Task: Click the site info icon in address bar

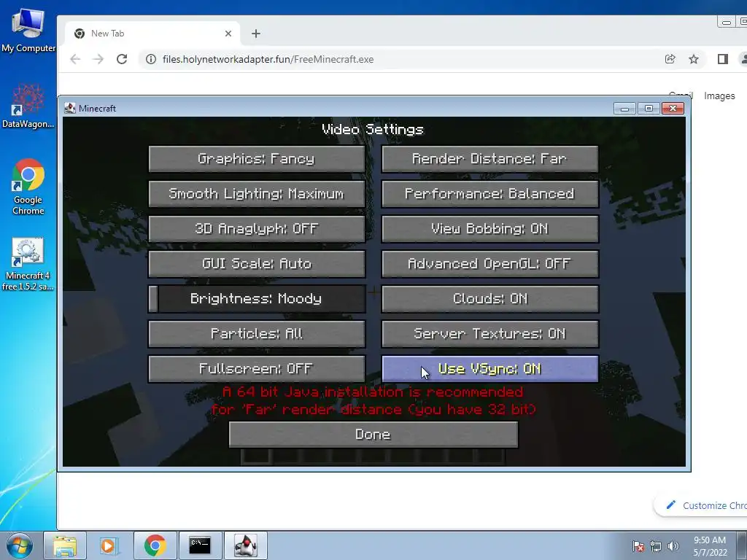Action: coord(150,59)
